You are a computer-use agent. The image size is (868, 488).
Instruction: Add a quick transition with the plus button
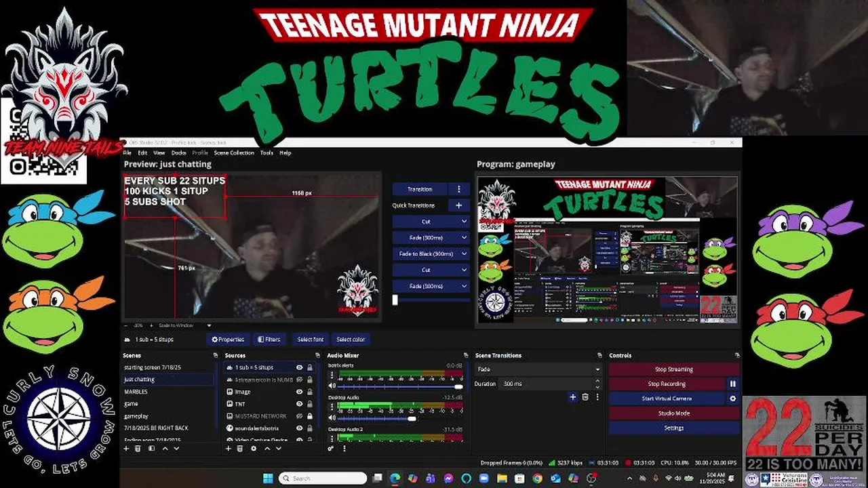click(x=458, y=205)
